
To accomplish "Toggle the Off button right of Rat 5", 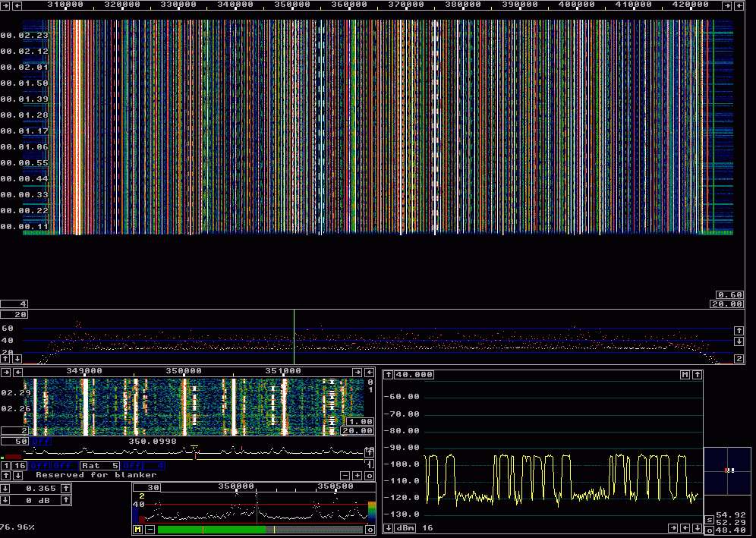I will 131,466.
